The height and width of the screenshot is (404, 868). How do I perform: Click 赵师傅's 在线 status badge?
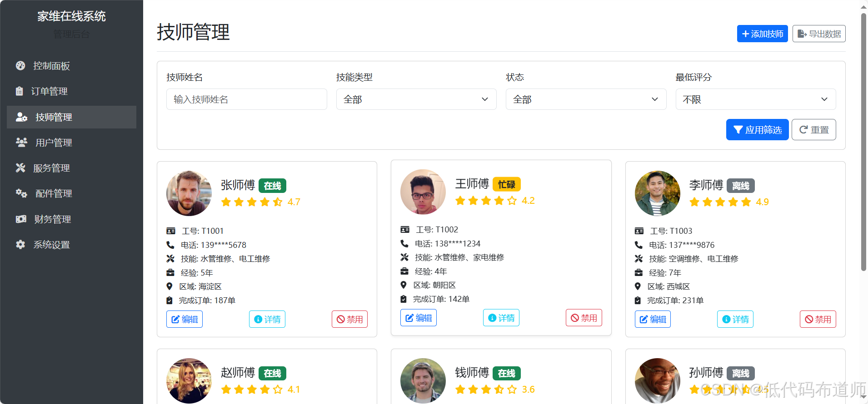point(272,373)
